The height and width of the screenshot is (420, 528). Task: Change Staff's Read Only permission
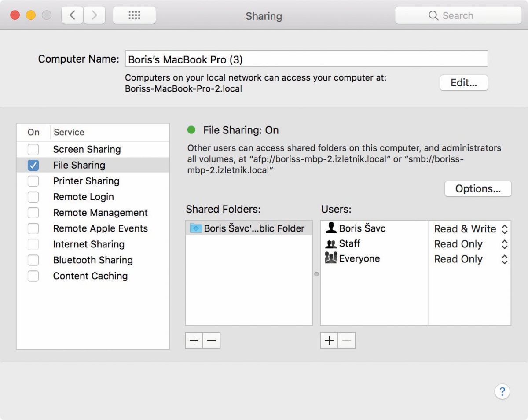pos(471,244)
